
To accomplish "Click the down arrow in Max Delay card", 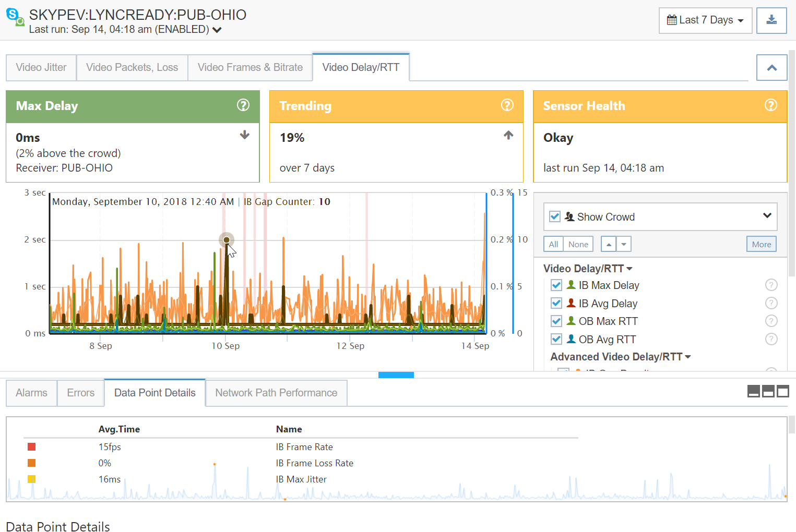I will 245,135.
